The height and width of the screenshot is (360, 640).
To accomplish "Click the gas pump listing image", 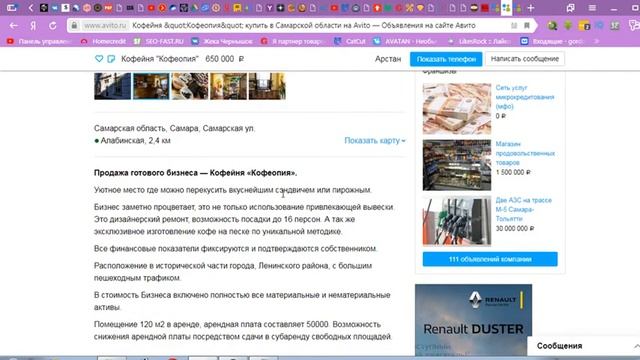I will (457, 221).
